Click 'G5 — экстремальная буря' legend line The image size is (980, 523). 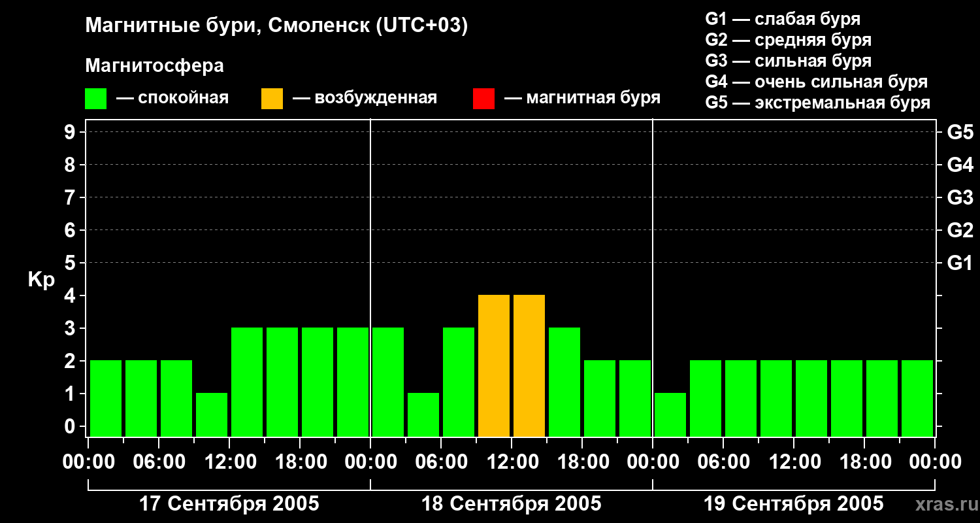pyautogui.click(x=817, y=103)
